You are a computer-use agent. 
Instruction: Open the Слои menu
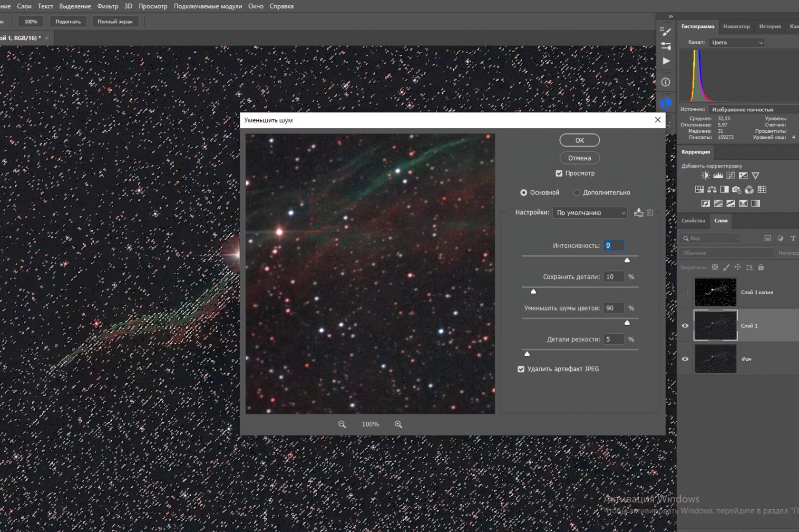[24, 6]
